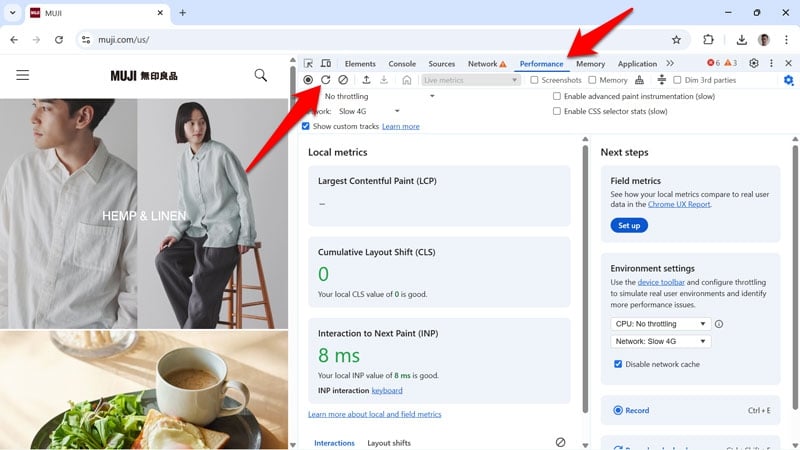
Task: Click the Record button in Next steps
Action: (690, 410)
